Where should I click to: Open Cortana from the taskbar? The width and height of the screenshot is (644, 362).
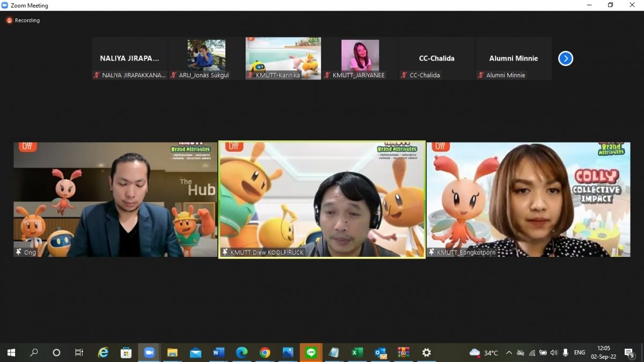pos(56,352)
